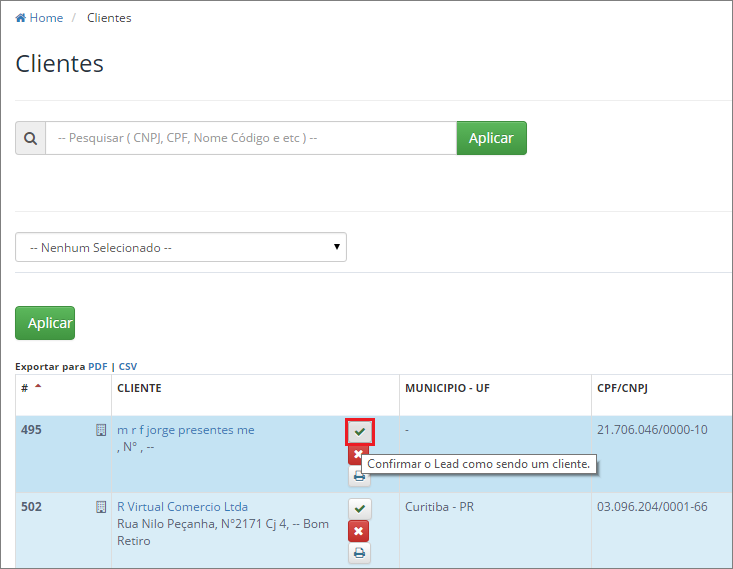The image size is (733, 569).
Task: Click the row number 502
Action: coord(31,507)
